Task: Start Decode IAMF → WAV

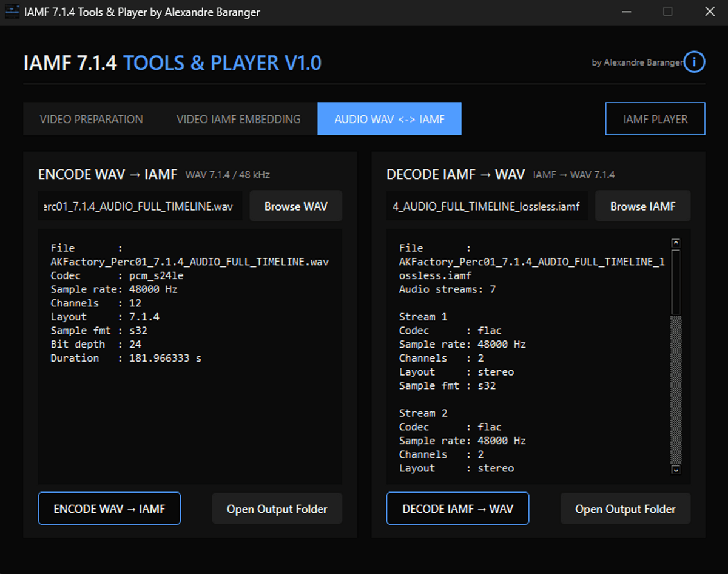Action: [457, 508]
